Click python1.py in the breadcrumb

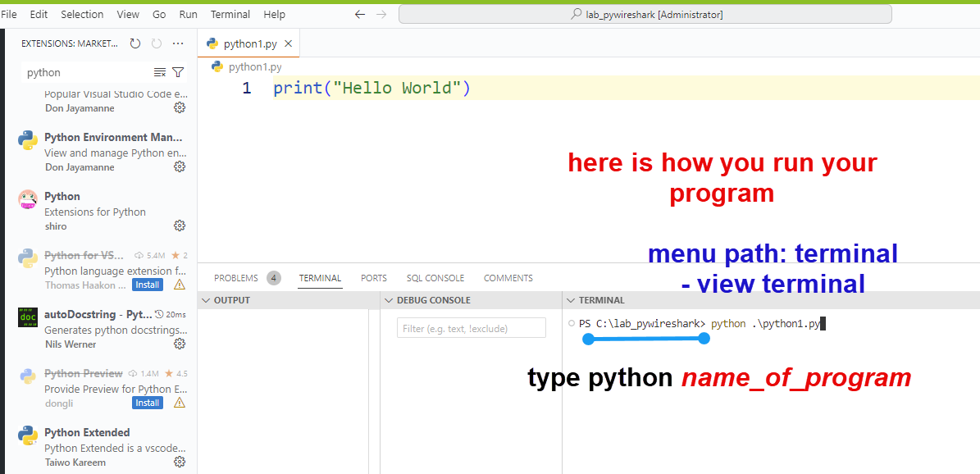tap(255, 67)
